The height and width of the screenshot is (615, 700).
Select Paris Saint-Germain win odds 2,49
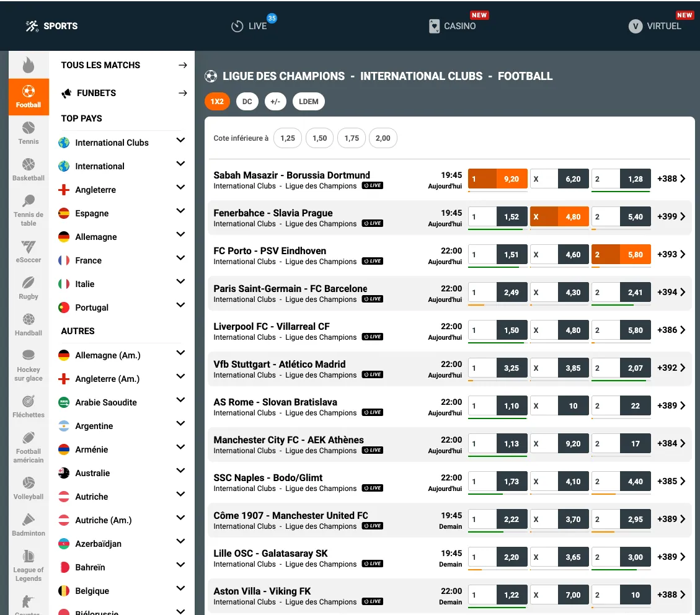497,293
